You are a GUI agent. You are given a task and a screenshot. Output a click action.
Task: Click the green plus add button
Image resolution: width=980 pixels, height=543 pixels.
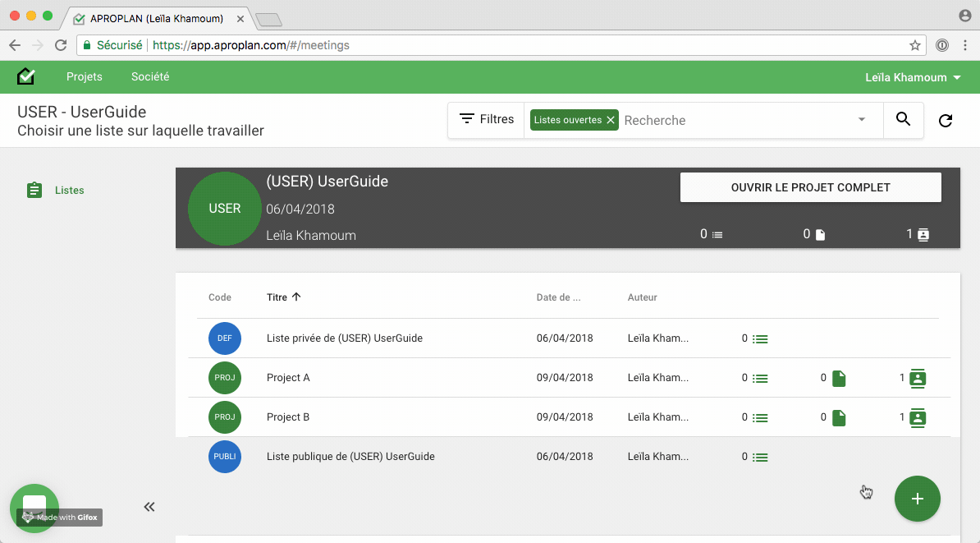tap(917, 499)
